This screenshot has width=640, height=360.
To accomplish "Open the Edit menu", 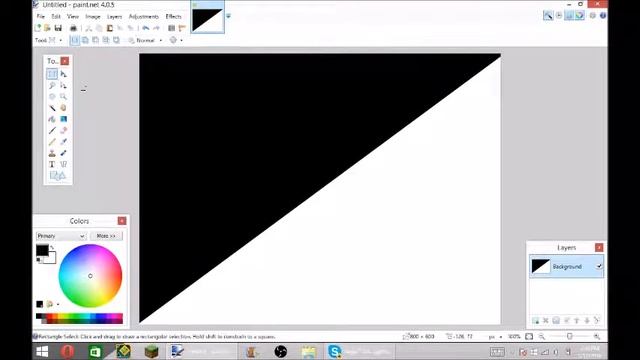I will (56, 16).
